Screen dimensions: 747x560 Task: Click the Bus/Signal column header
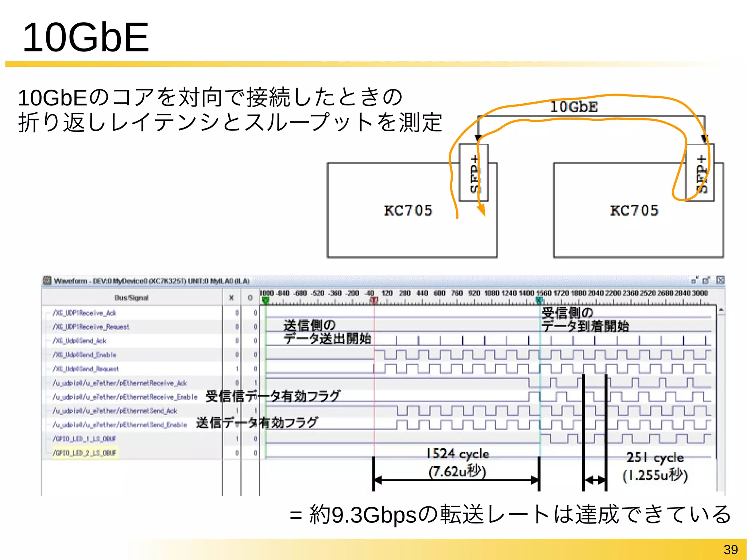(132, 298)
